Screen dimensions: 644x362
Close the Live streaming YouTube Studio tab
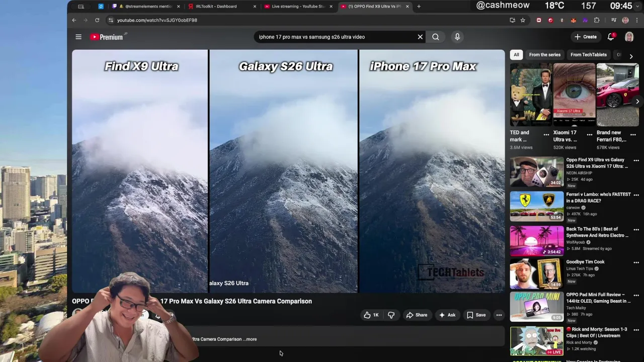pyautogui.click(x=331, y=7)
